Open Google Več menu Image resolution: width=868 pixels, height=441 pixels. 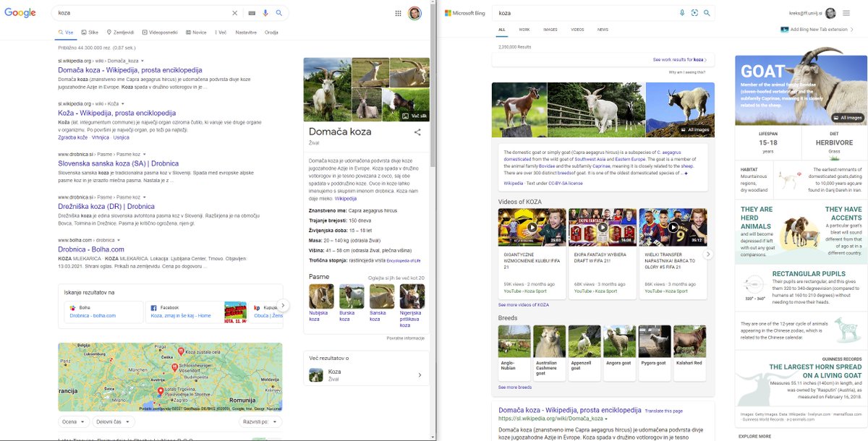[221, 33]
